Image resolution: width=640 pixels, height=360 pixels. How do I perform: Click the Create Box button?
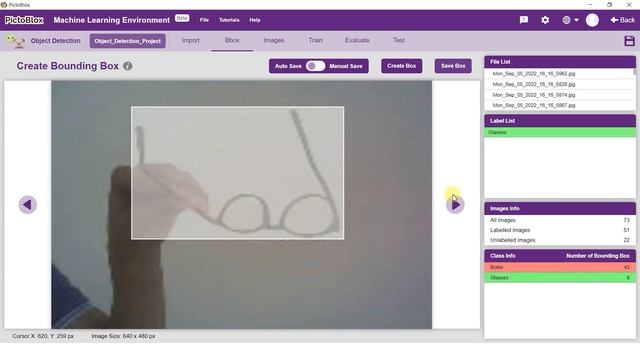(x=402, y=66)
